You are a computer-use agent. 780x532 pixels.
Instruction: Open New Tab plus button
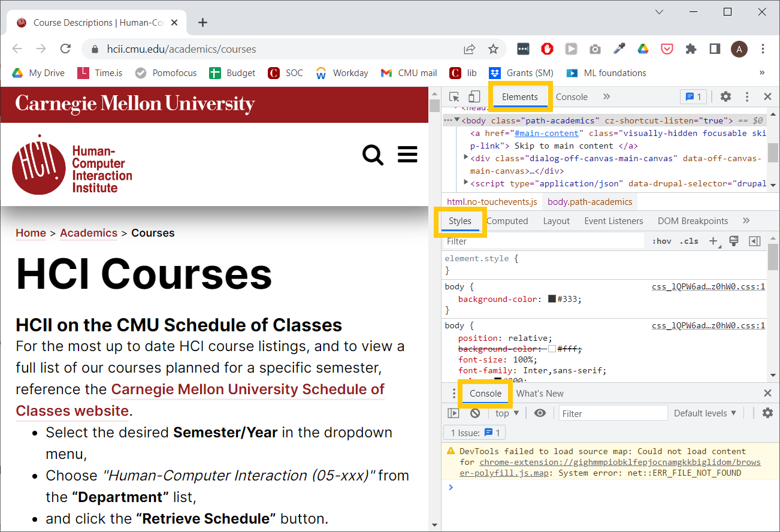click(x=202, y=23)
